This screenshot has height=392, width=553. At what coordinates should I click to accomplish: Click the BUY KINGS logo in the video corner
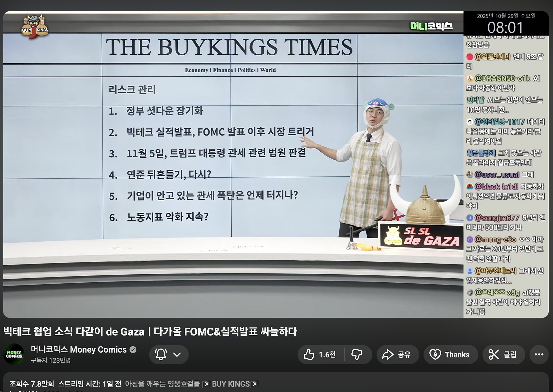click(35, 27)
